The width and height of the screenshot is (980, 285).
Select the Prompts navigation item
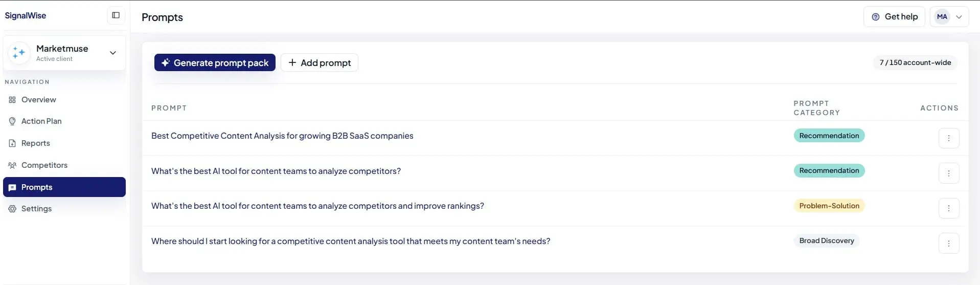click(64, 187)
